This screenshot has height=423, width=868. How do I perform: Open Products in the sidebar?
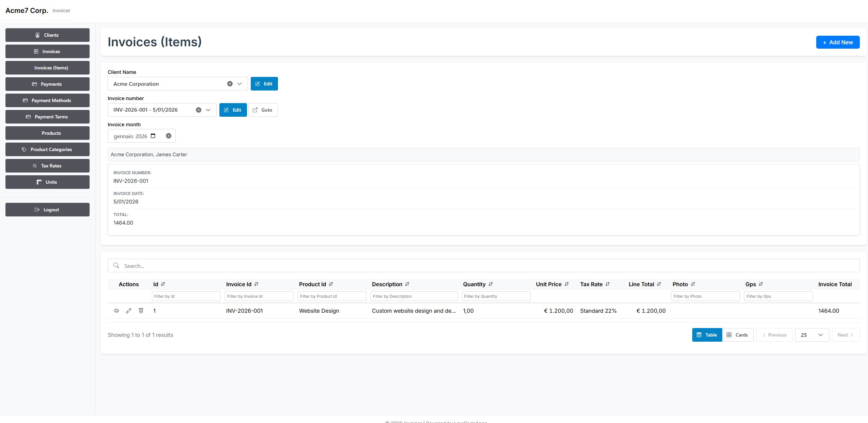(47, 133)
